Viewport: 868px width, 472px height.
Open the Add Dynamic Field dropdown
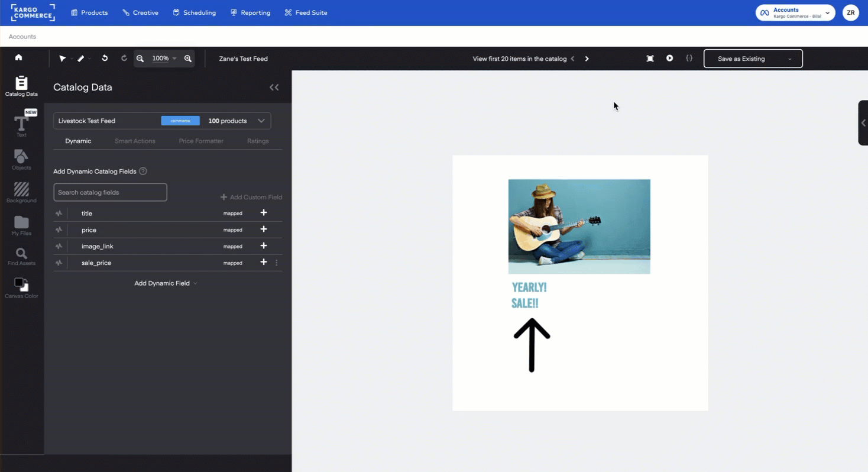pos(166,283)
